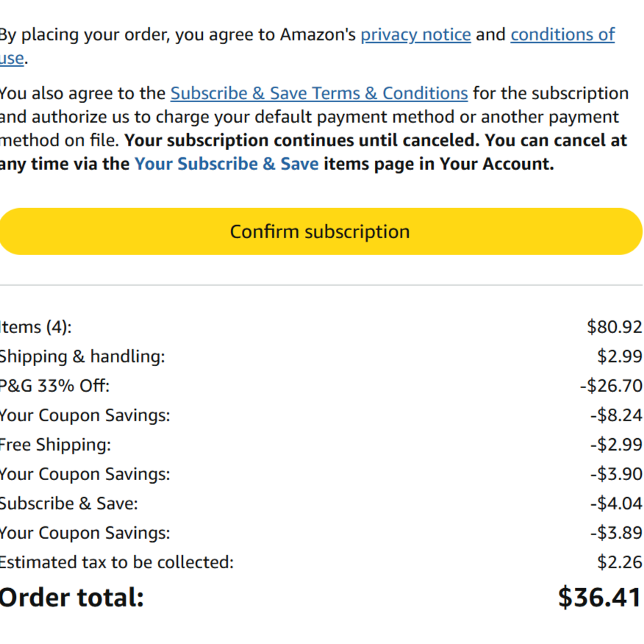Image resolution: width=644 pixels, height=644 pixels.
Task: Click the P&G 33% Off label
Action: [x=54, y=386]
